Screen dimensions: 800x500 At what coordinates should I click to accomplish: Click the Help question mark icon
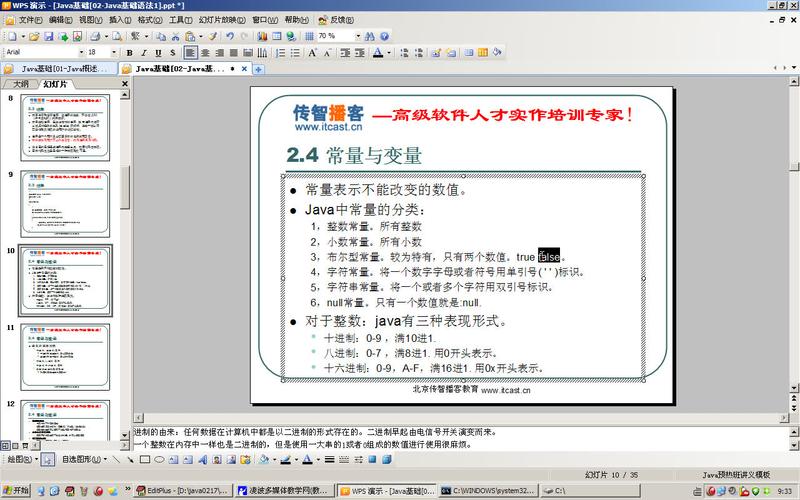point(385,36)
